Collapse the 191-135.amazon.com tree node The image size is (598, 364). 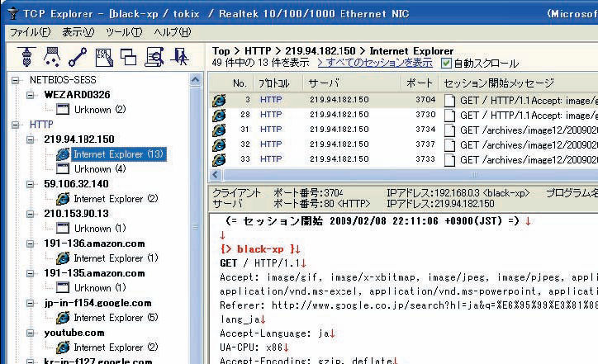(x=30, y=273)
